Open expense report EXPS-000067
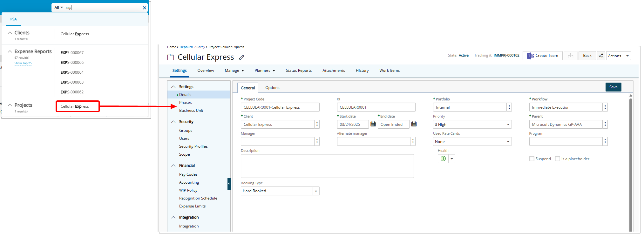Image resolution: width=644 pixels, height=237 pixels. [x=72, y=53]
